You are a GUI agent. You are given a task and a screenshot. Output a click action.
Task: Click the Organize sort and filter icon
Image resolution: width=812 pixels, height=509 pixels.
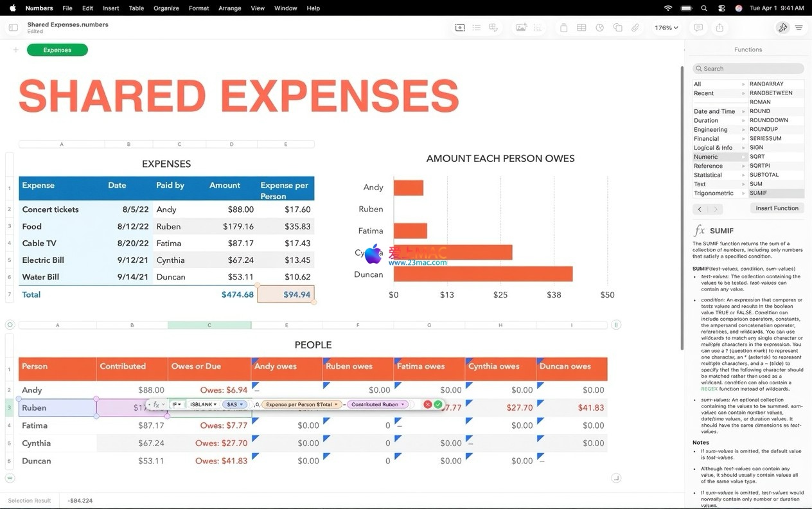[799, 28]
